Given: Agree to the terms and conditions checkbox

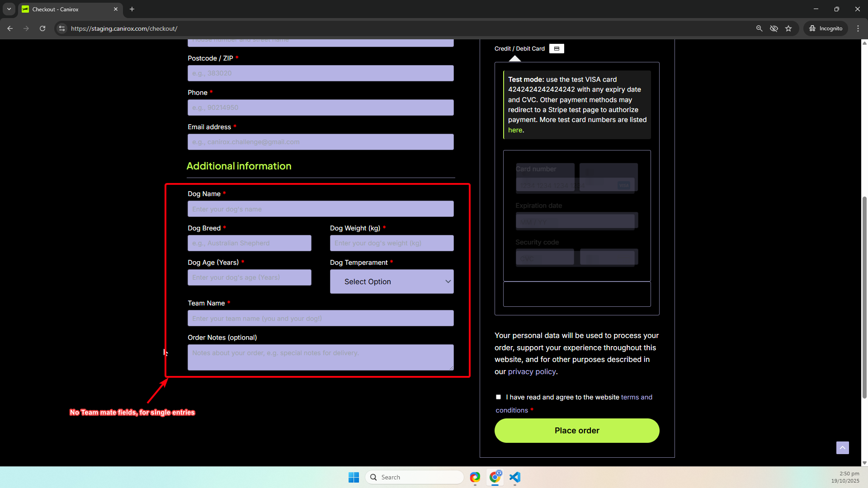Looking at the screenshot, I should point(498,397).
